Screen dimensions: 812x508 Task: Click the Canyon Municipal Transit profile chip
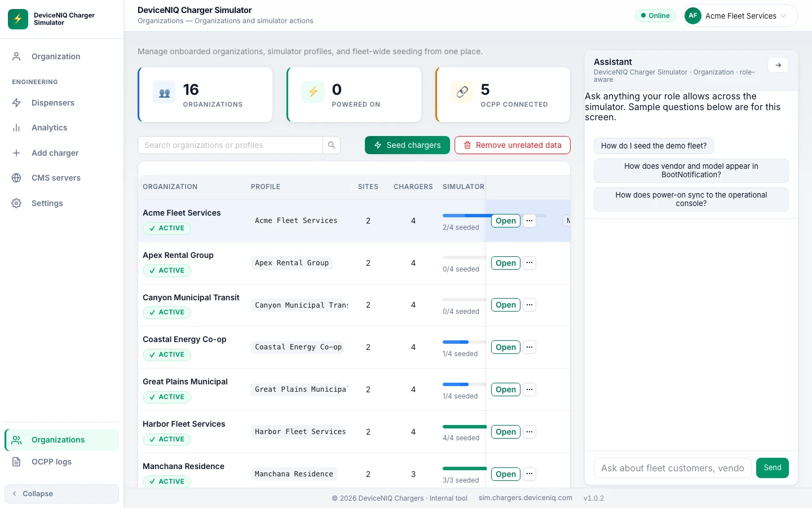pyautogui.click(x=300, y=305)
